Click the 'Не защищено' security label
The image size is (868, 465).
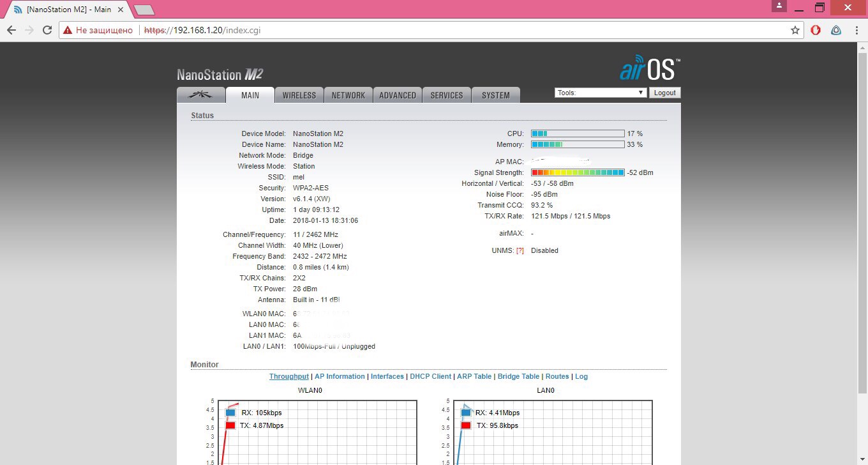pos(104,30)
